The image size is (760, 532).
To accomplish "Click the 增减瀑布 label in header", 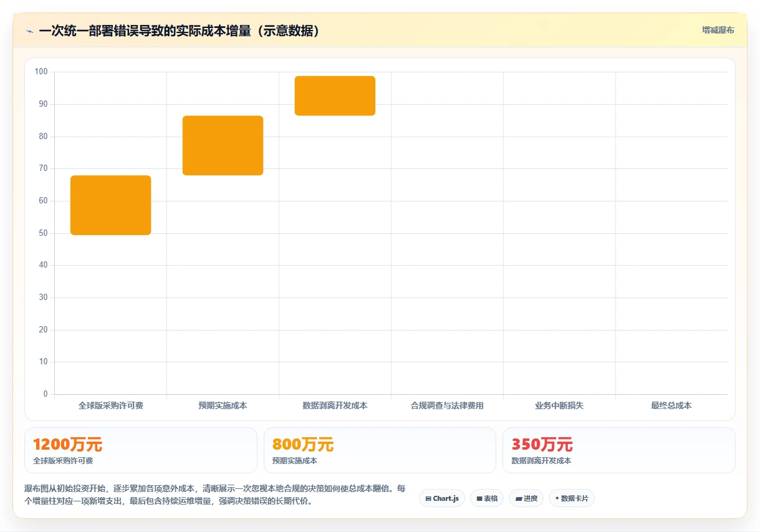I will (718, 30).
